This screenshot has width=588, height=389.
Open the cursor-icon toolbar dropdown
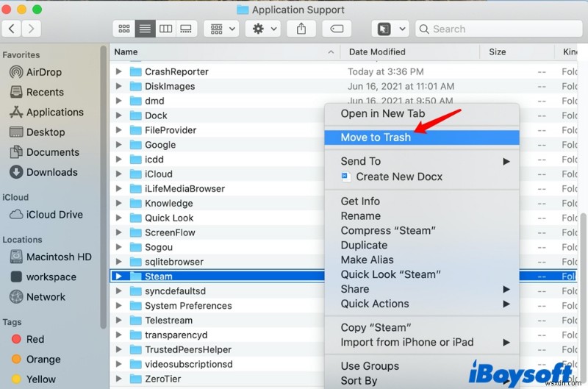(390, 29)
